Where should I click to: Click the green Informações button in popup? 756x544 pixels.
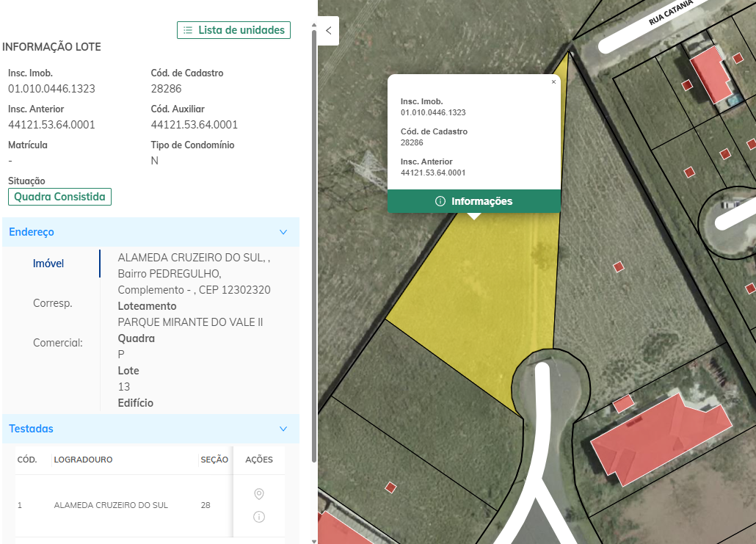click(x=474, y=201)
